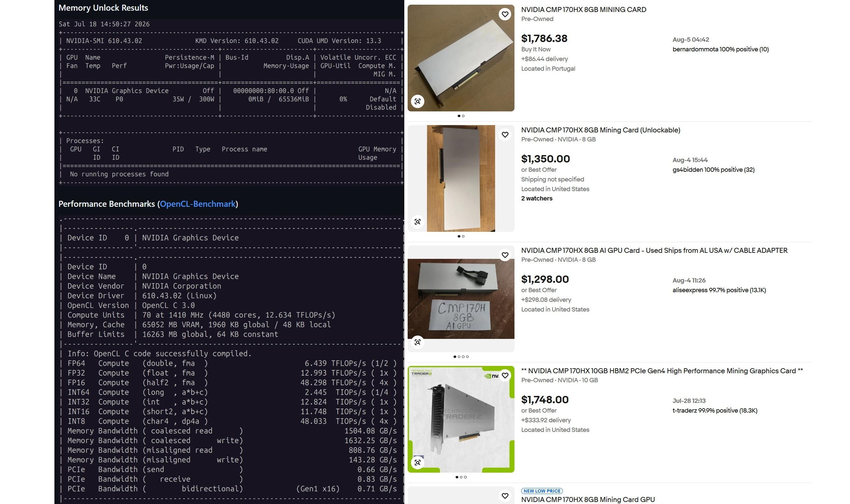
Task: Select the price $1,786.38
Action: point(544,38)
